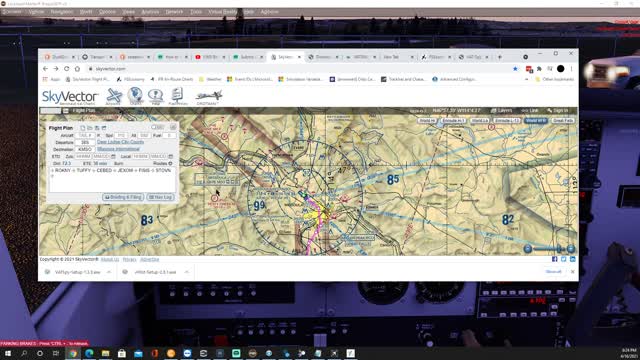
Task: Go forward in the Chrome browser
Action: tap(56, 69)
